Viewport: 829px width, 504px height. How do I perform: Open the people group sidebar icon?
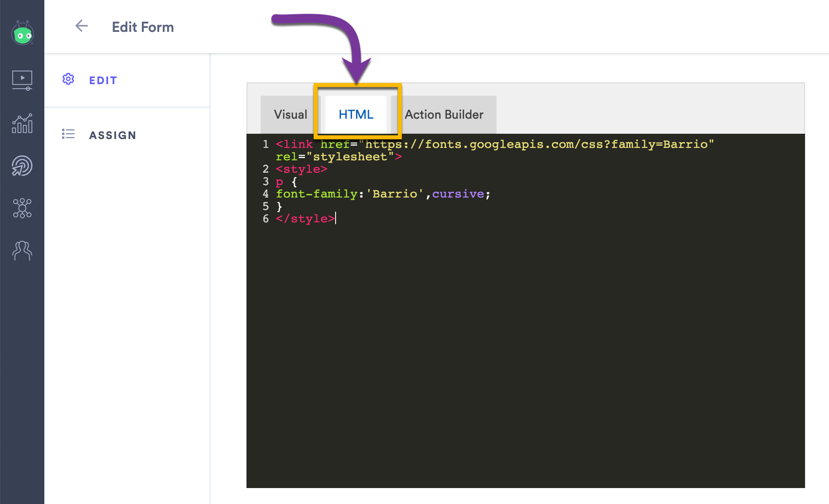click(22, 251)
